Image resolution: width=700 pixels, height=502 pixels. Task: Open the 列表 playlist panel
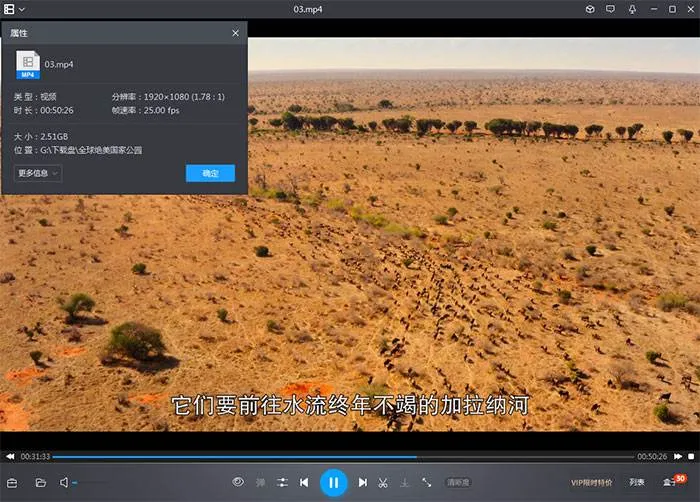tap(637, 482)
